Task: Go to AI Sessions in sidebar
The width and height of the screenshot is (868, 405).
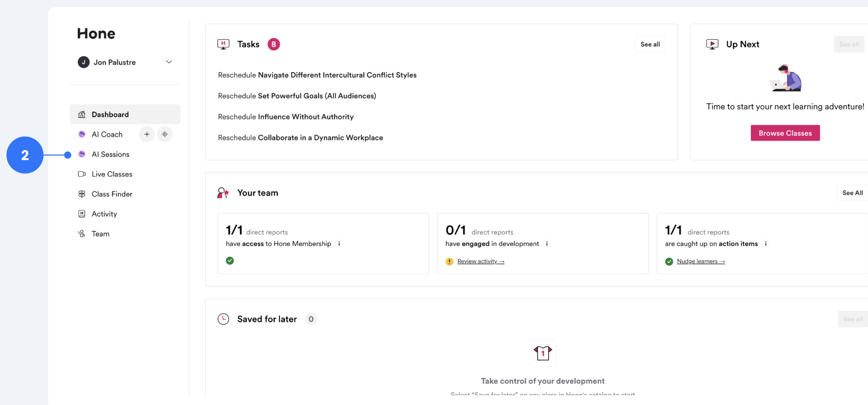Action: [x=110, y=154]
